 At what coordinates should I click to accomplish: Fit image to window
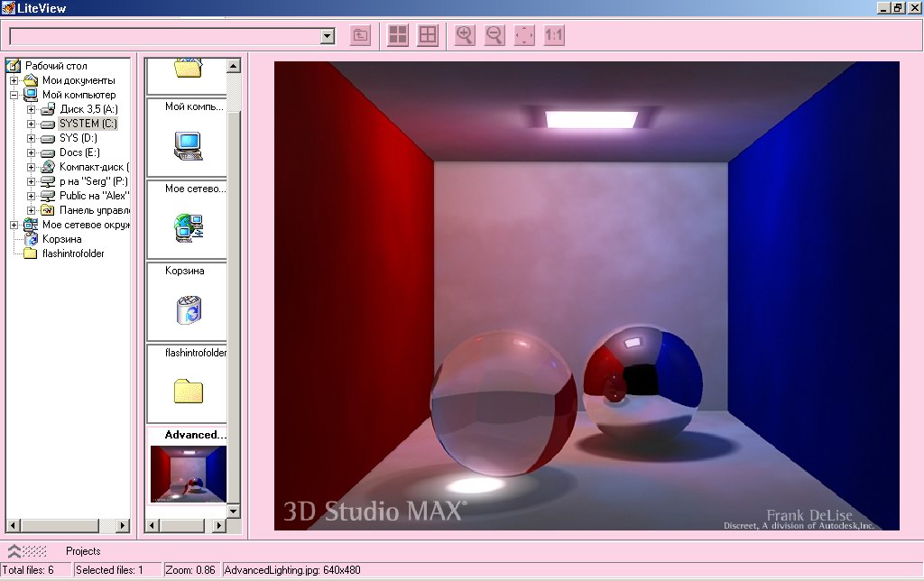(x=524, y=35)
